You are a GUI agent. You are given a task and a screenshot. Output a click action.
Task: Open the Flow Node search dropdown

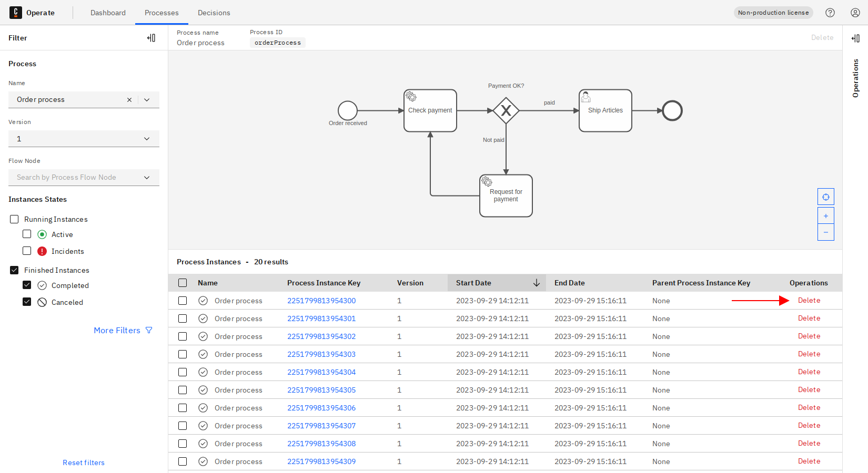point(147,178)
